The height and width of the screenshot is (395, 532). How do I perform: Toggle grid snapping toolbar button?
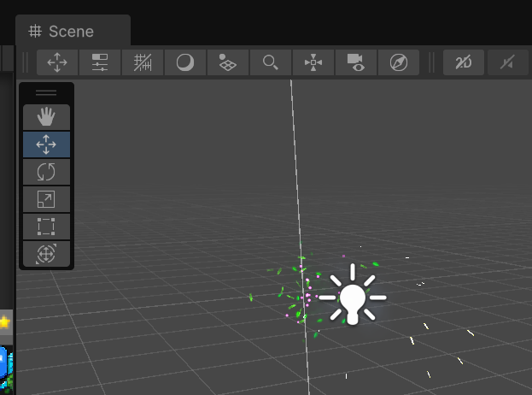pyautogui.click(x=143, y=62)
